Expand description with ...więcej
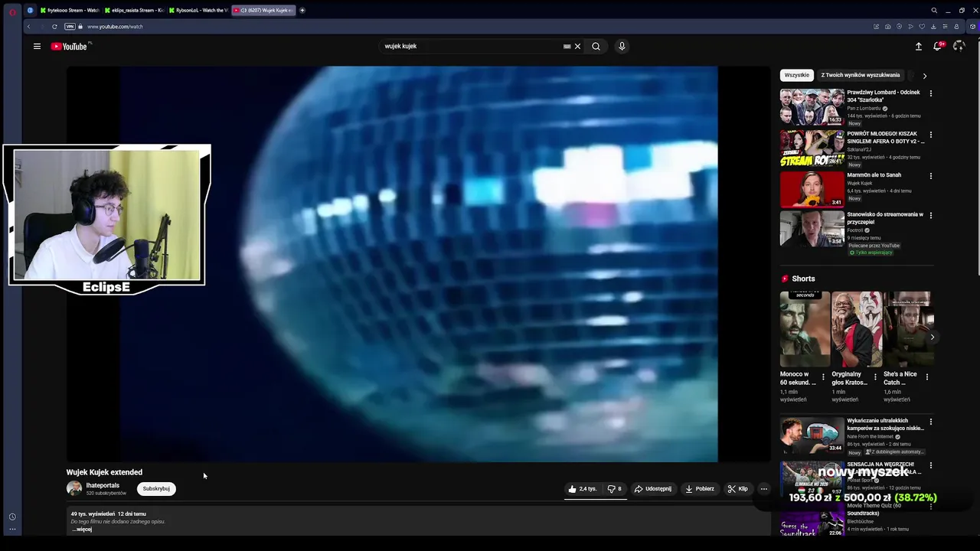Viewport: 980px width, 551px height. pos(82,529)
